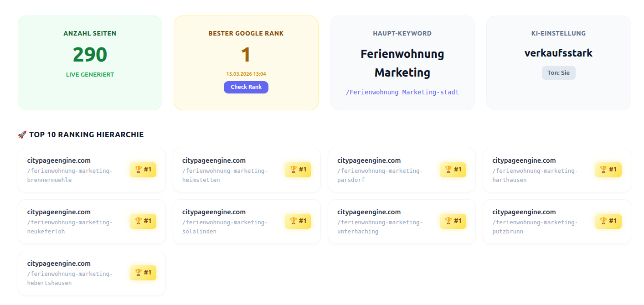Screen dimensions: 644x305
Task: Click the trophy #1 badge for solalinden
Action: coord(298,221)
